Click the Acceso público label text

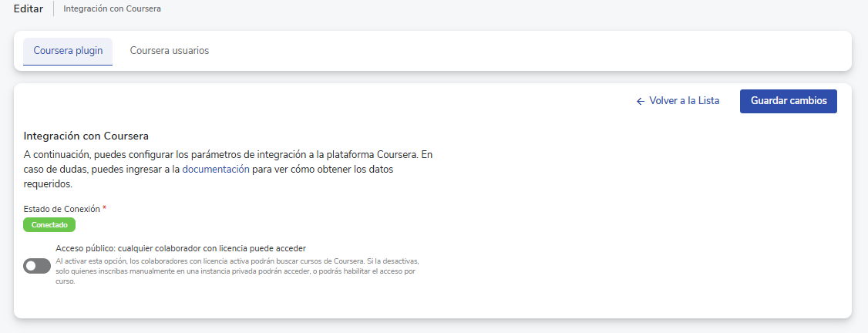point(181,248)
